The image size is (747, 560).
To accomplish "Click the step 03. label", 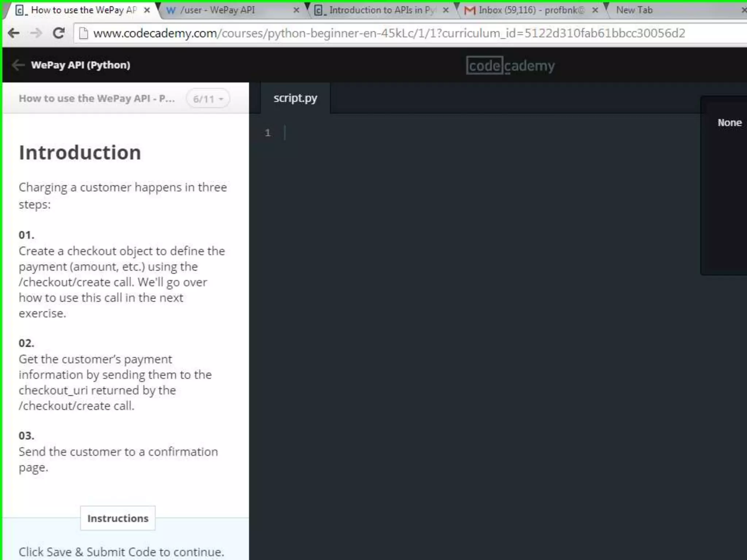I will coord(27,436).
